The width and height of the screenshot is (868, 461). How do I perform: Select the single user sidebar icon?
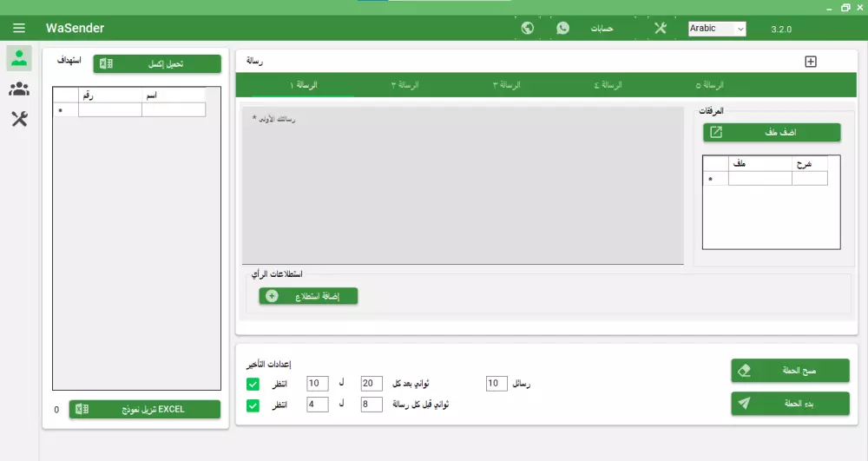[19, 58]
